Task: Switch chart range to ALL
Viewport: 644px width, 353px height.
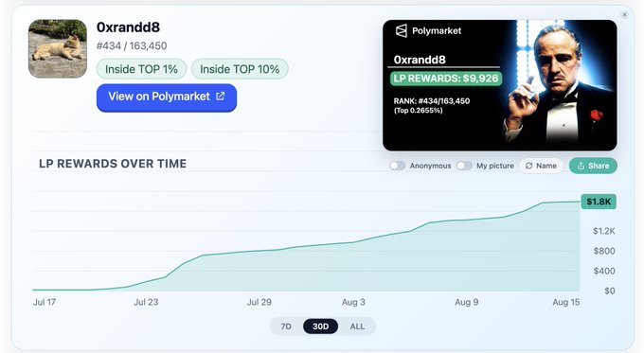Action: (x=357, y=327)
